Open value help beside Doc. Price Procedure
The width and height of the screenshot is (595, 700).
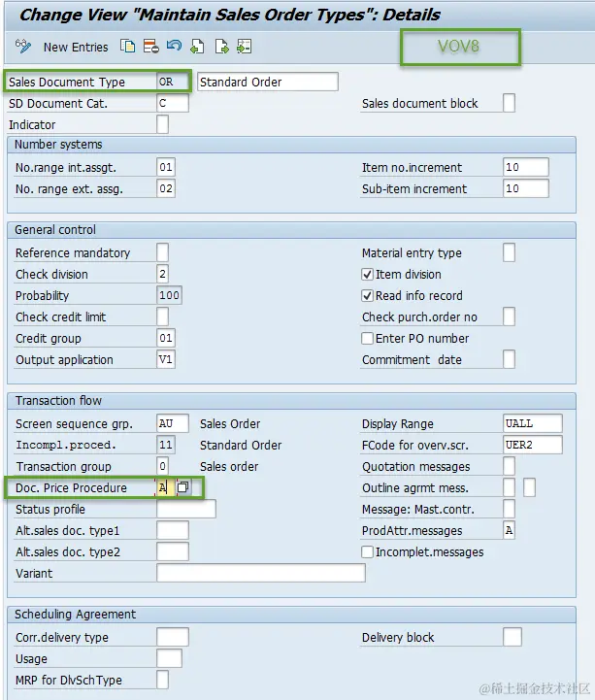(183, 487)
